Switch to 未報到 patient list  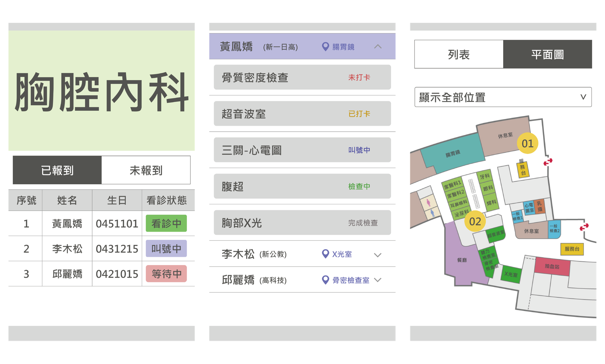[x=146, y=170]
